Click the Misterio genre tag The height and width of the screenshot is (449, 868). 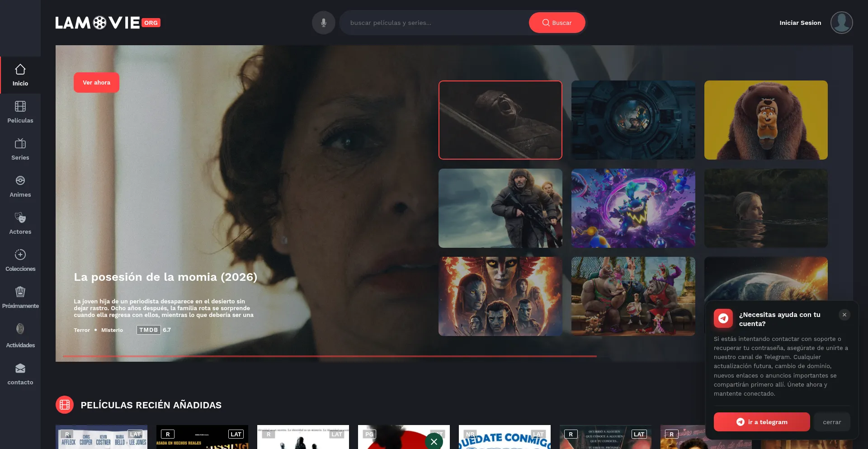[x=112, y=330]
